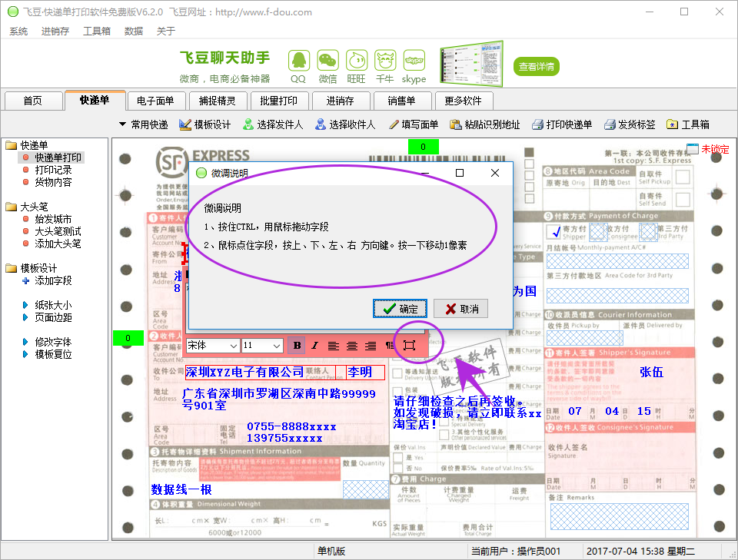
Task: Click the WeChat (微信) icon
Action: coord(327,61)
